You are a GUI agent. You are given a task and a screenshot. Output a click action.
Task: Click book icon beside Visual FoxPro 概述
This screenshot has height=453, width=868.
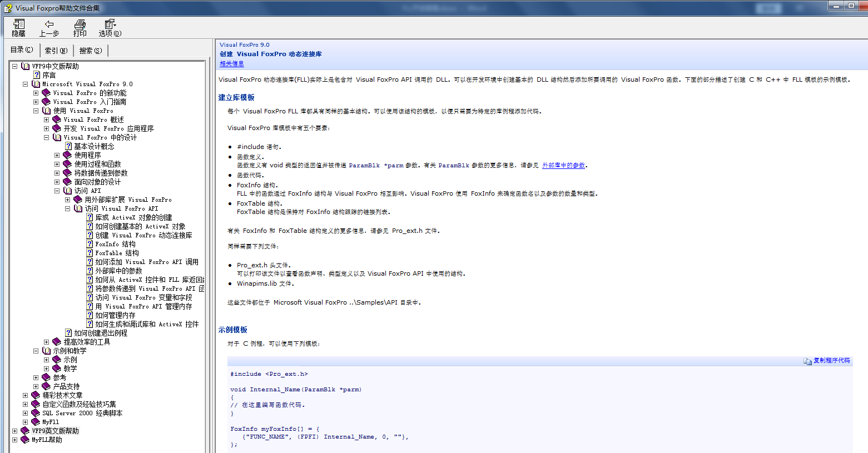click(57, 120)
